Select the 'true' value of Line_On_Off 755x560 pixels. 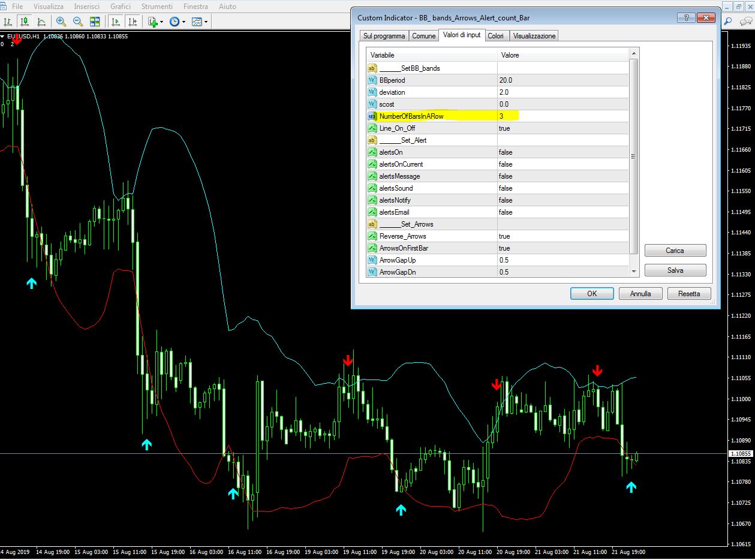click(x=504, y=128)
